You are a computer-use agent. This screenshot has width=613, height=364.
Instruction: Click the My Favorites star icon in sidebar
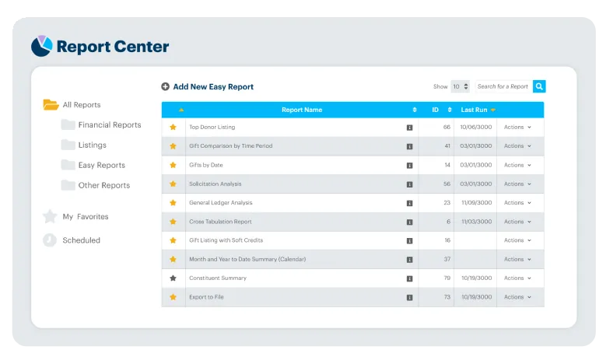click(50, 216)
